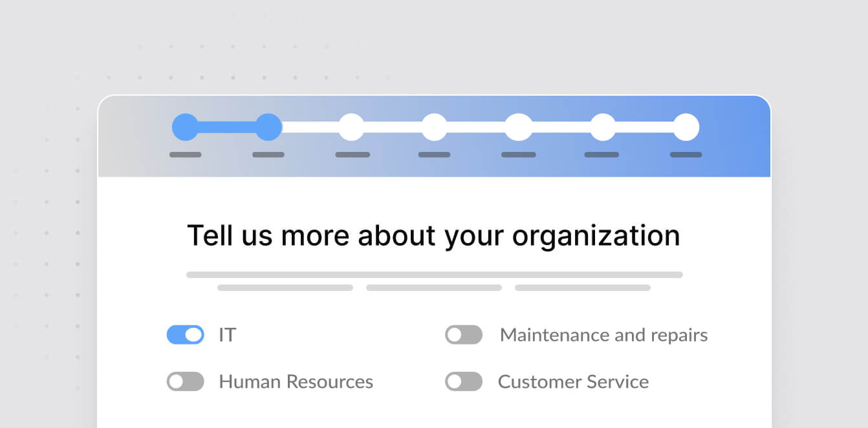Enable the Human Resources toggle
868x428 pixels.
[x=186, y=381]
